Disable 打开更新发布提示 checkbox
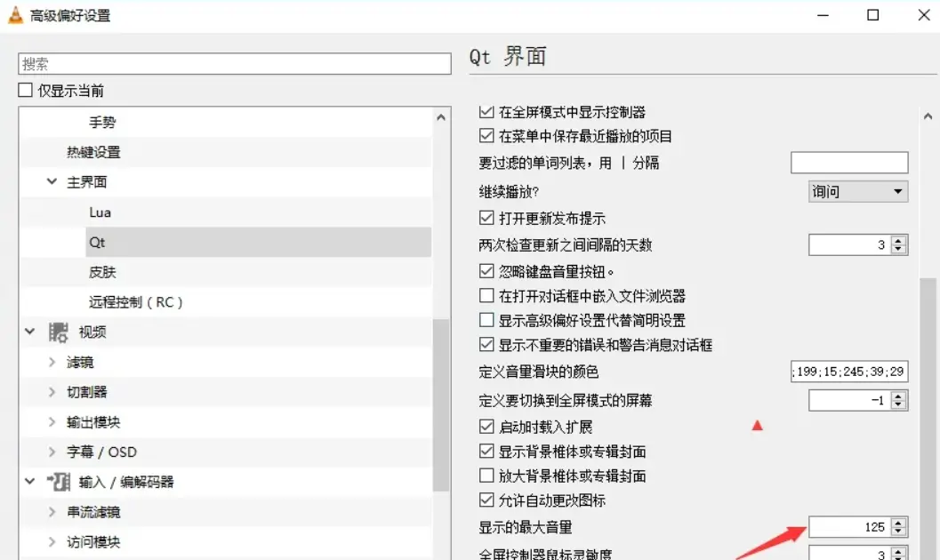The image size is (940, 560). pyautogui.click(x=486, y=218)
